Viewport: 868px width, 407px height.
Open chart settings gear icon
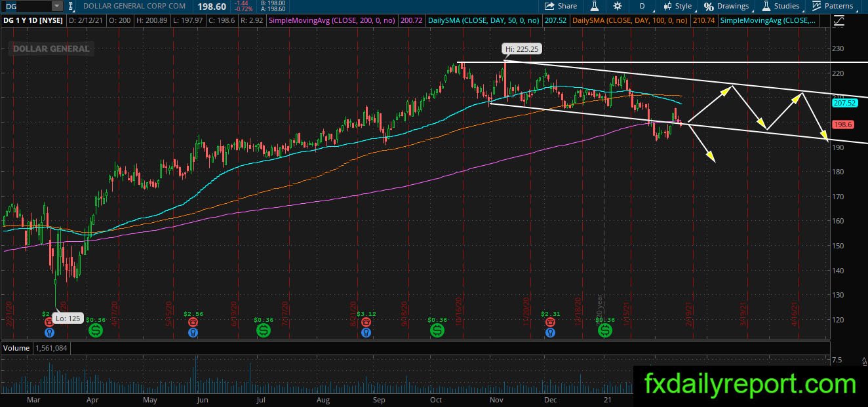pos(618,6)
